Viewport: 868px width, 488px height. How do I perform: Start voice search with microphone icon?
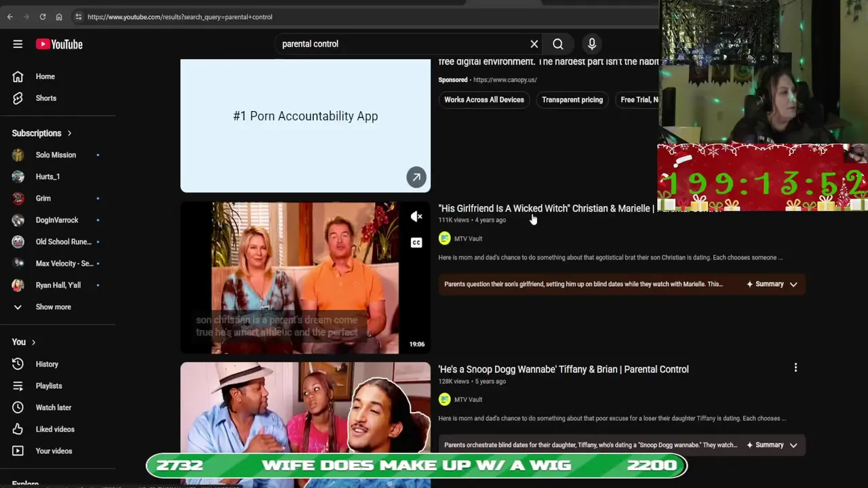pos(592,44)
